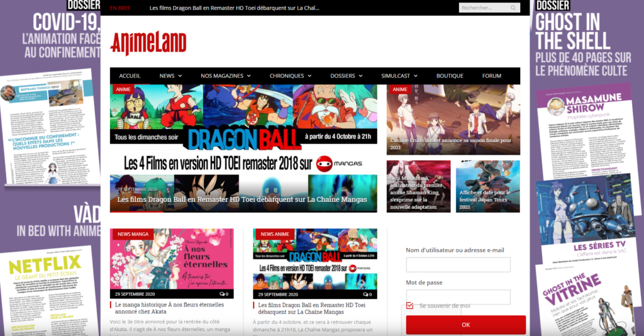Click the Nos Magazines menu label

click(x=222, y=76)
